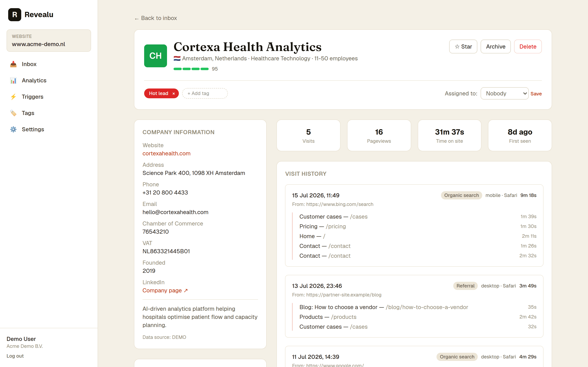Click the Analytics chart icon
The image size is (588, 367).
point(13,80)
